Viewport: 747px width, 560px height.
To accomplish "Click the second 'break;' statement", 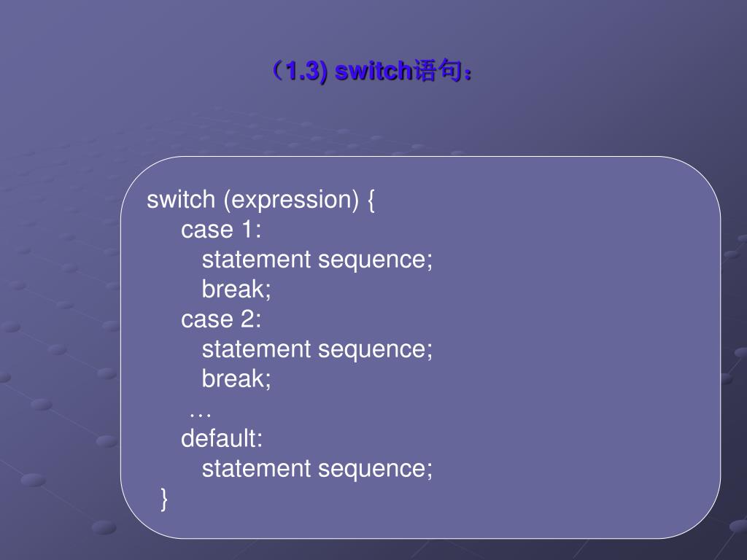I will click(x=236, y=379).
